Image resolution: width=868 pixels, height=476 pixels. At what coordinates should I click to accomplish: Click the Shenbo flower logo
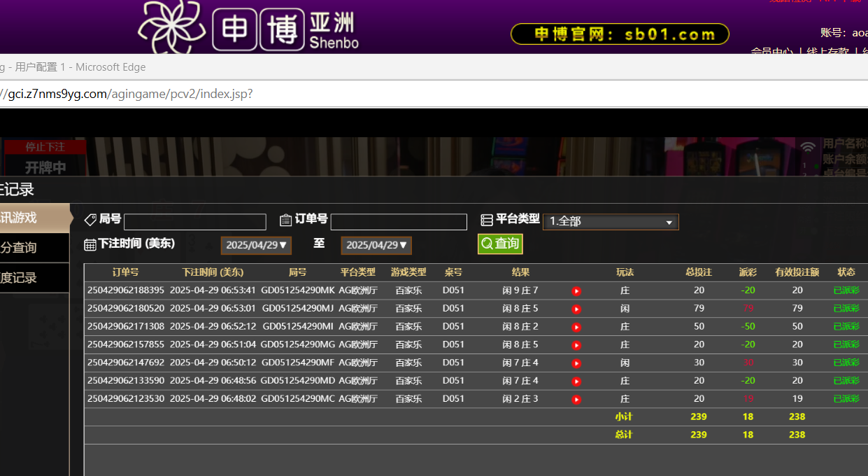[x=171, y=27]
